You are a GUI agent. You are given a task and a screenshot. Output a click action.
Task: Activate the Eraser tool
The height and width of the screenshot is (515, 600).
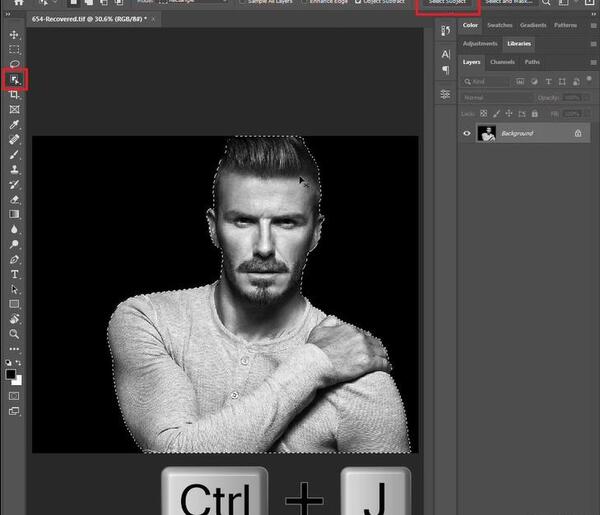coord(15,199)
